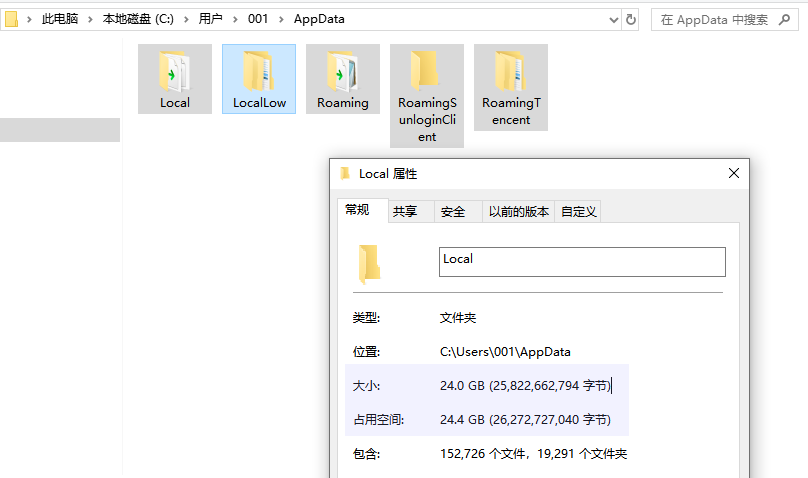Select the Local folder icon

(175, 71)
